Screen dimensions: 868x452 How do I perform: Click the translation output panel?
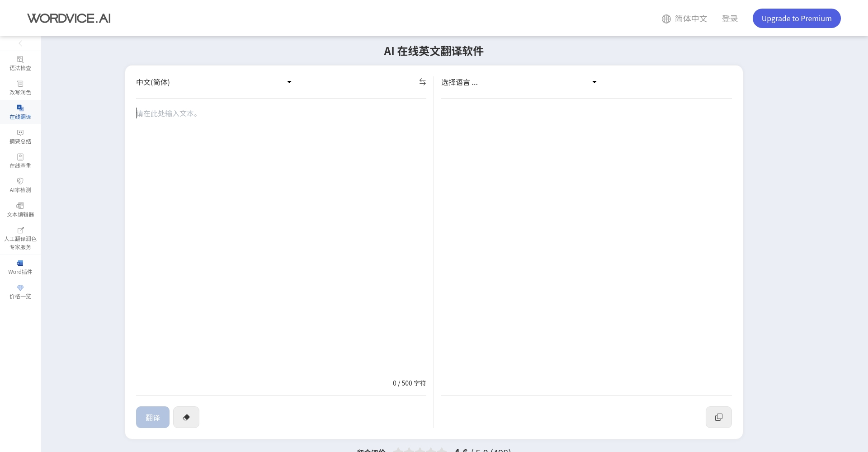pos(586,247)
